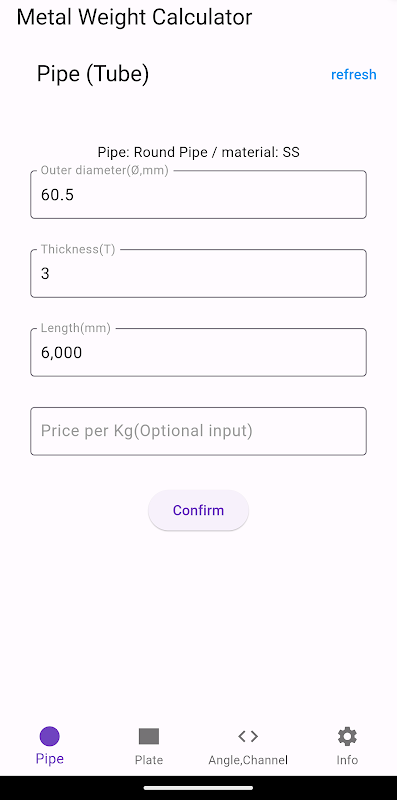This screenshot has height=800, width=397.
Task: Switch to the Pipe tab label
Action: [49, 759]
